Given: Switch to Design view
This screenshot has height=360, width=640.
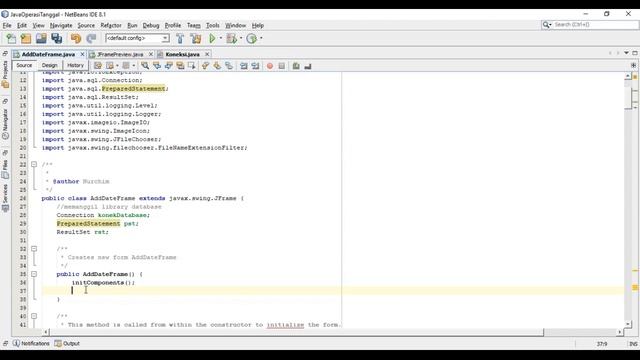Looking at the screenshot, I should coord(49,65).
